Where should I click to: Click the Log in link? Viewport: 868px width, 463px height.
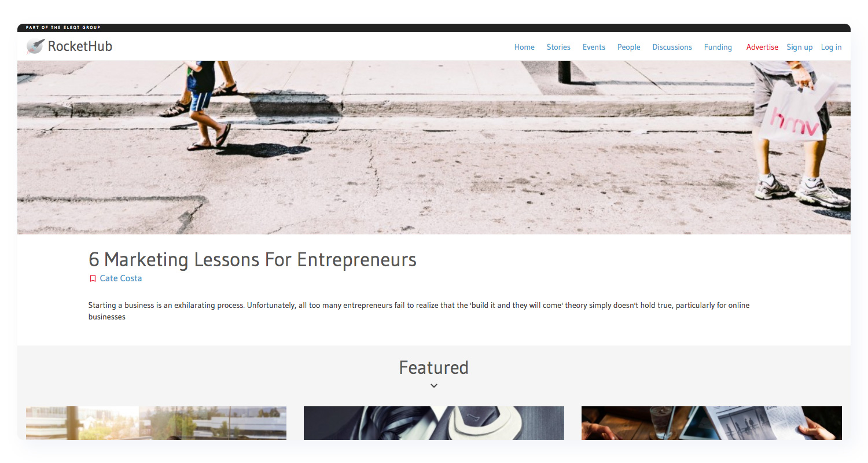pyautogui.click(x=831, y=47)
